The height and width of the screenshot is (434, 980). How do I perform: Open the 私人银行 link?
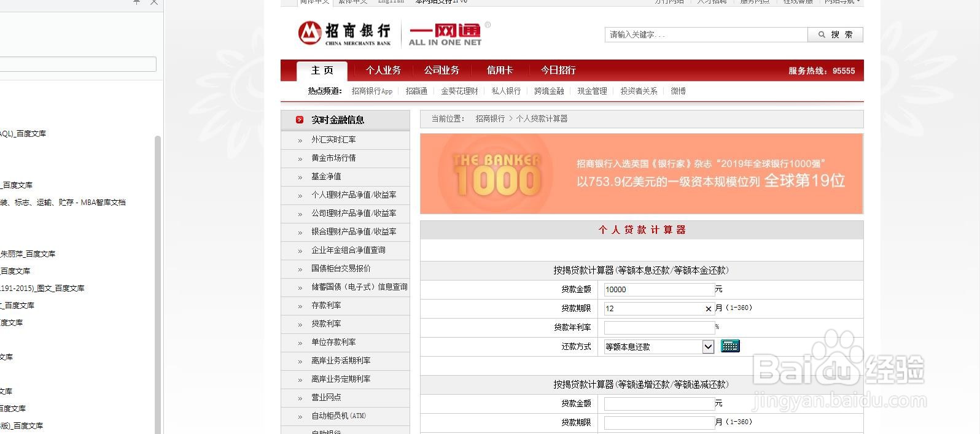tap(506, 91)
